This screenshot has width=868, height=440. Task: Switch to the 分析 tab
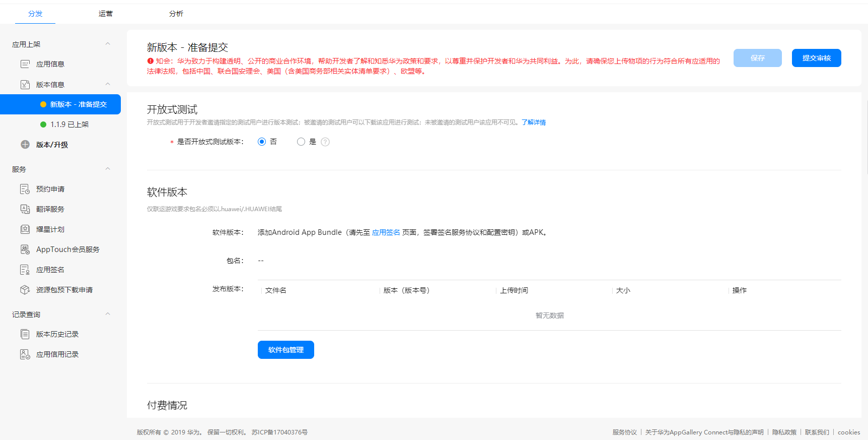(x=176, y=14)
